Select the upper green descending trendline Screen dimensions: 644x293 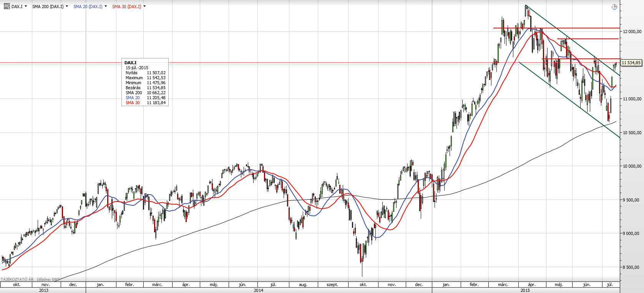point(573,40)
